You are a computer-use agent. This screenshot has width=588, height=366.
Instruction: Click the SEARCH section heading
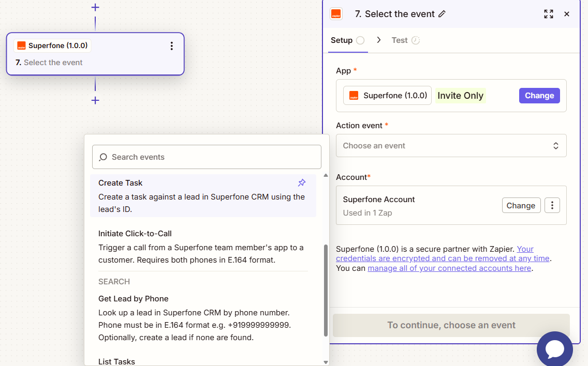114,282
